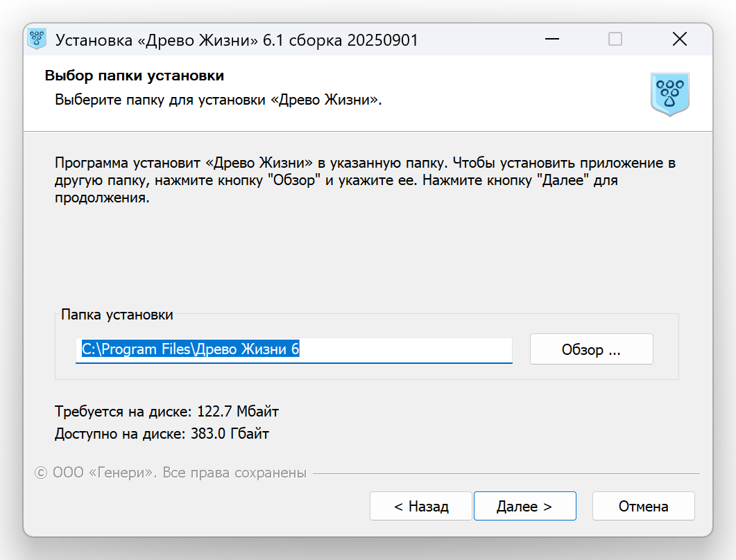Click text Доступно на диске: 383.0 Гбайт

tap(162, 433)
